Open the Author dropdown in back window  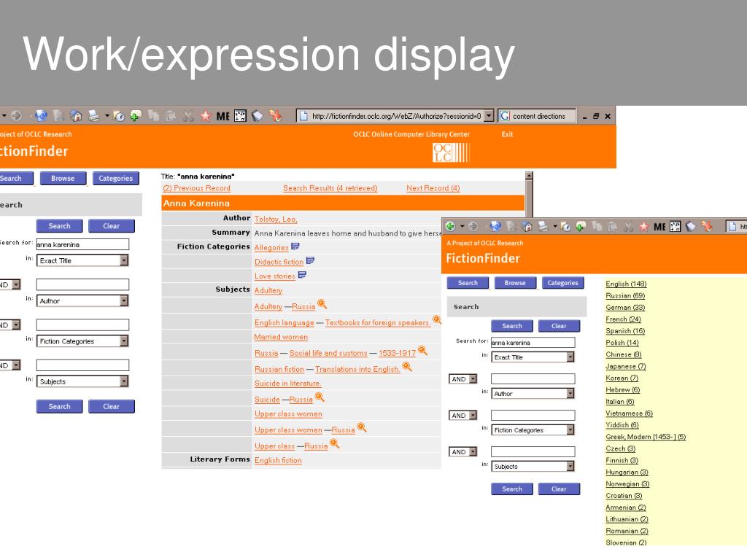coord(124,301)
